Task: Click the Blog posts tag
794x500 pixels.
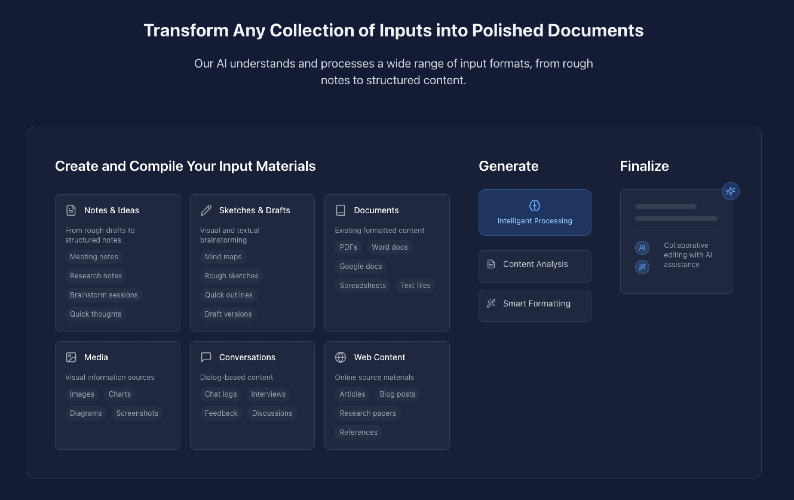Action: (x=398, y=394)
